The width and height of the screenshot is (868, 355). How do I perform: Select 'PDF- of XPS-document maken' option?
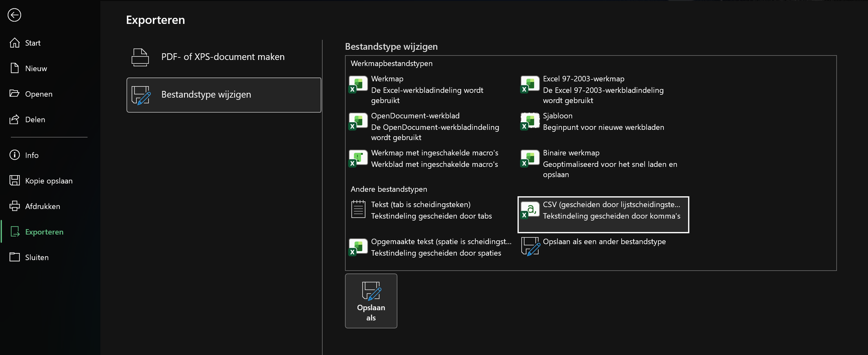click(224, 57)
